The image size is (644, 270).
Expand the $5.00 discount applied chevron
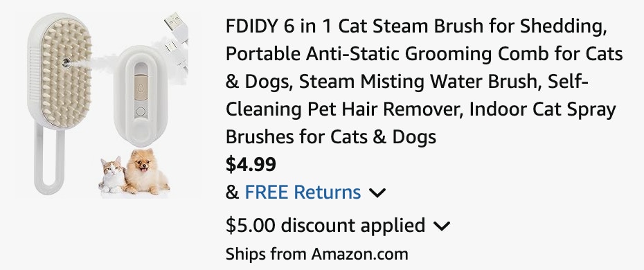pyautogui.click(x=442, y=226)
